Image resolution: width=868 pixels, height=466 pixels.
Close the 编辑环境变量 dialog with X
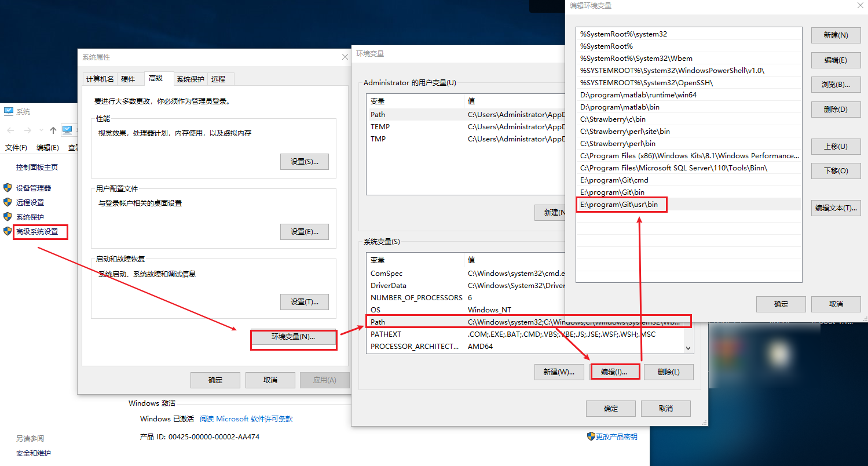[x=862, y=5]
